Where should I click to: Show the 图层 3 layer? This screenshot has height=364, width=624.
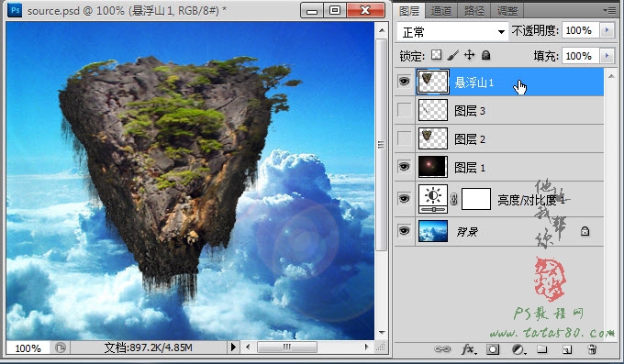(405, 110)
